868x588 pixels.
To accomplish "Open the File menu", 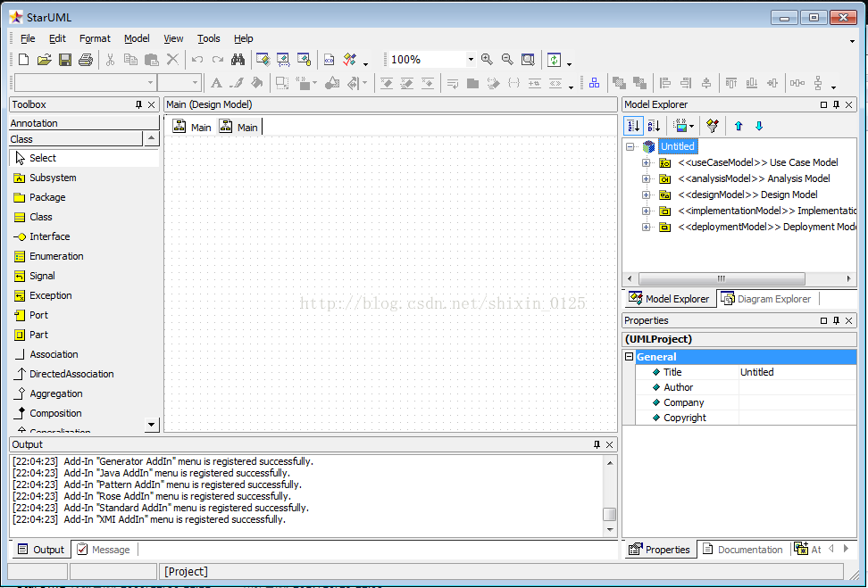I will coord(28,38).
